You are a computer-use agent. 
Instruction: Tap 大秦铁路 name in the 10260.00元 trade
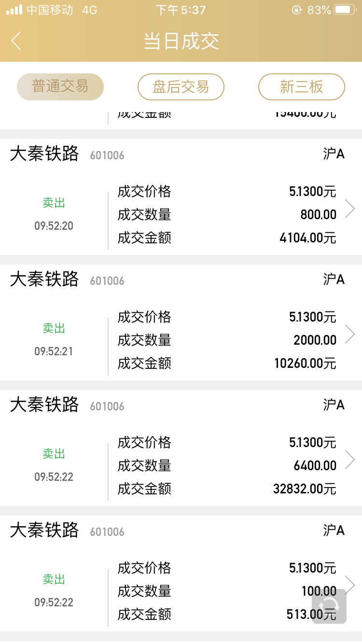pos(44,280)
